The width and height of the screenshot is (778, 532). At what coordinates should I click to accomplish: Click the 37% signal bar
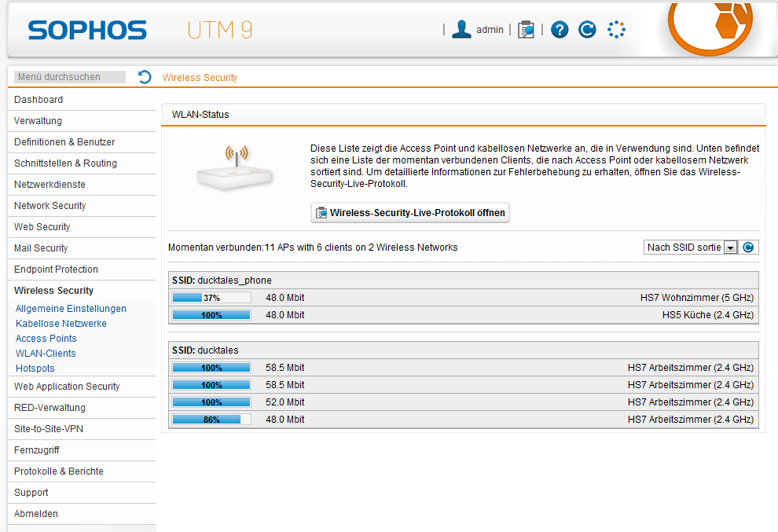pos(211,298)
